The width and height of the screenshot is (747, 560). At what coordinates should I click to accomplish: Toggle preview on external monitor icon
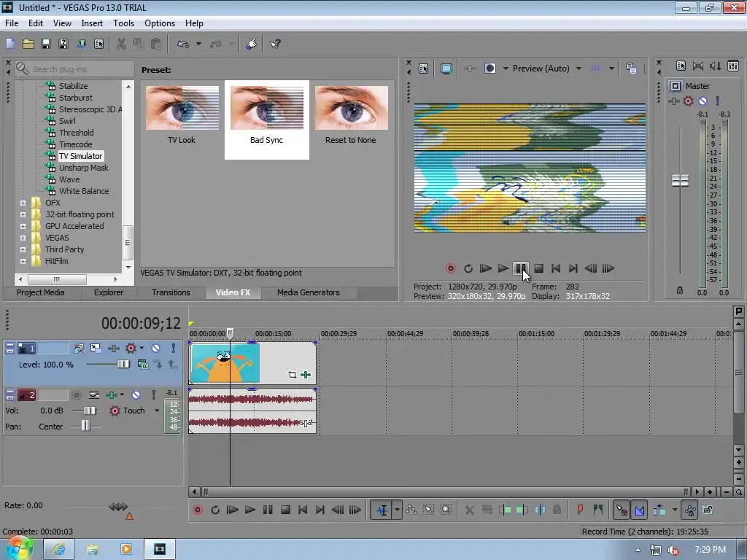click(446, 69)
